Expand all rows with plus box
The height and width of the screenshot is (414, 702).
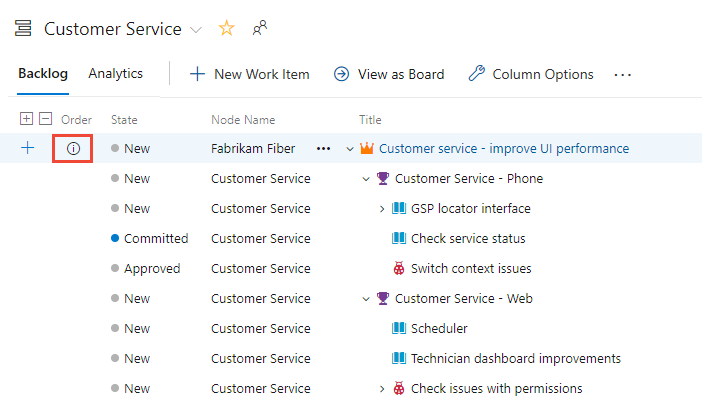[26, 119]
